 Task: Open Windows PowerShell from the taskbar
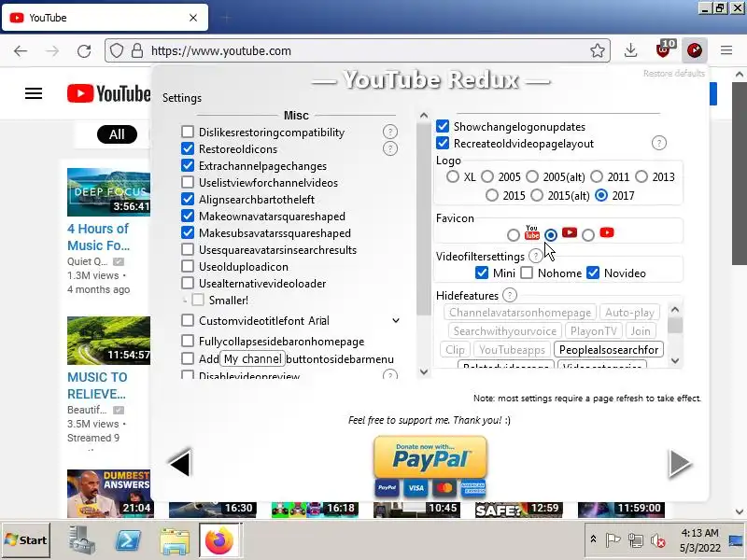pos(129,540)
